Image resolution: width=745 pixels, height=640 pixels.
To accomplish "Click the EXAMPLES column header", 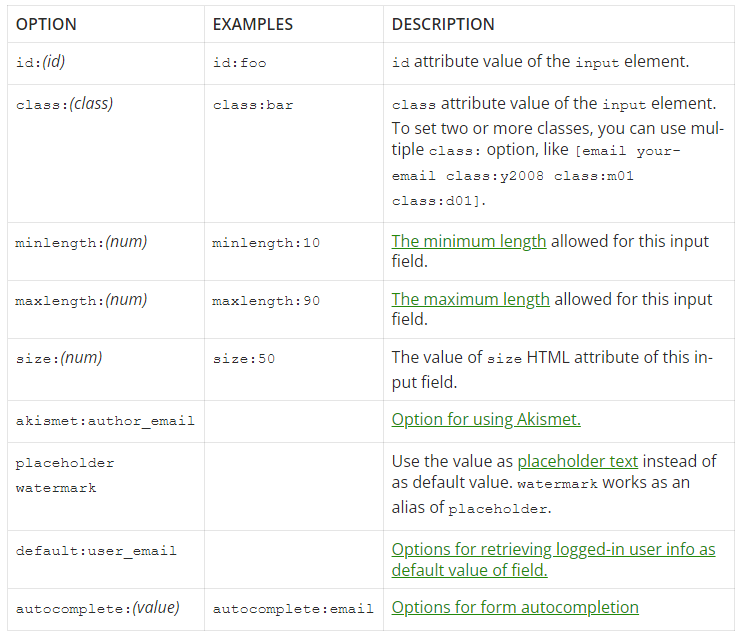I will click(253, 24).
